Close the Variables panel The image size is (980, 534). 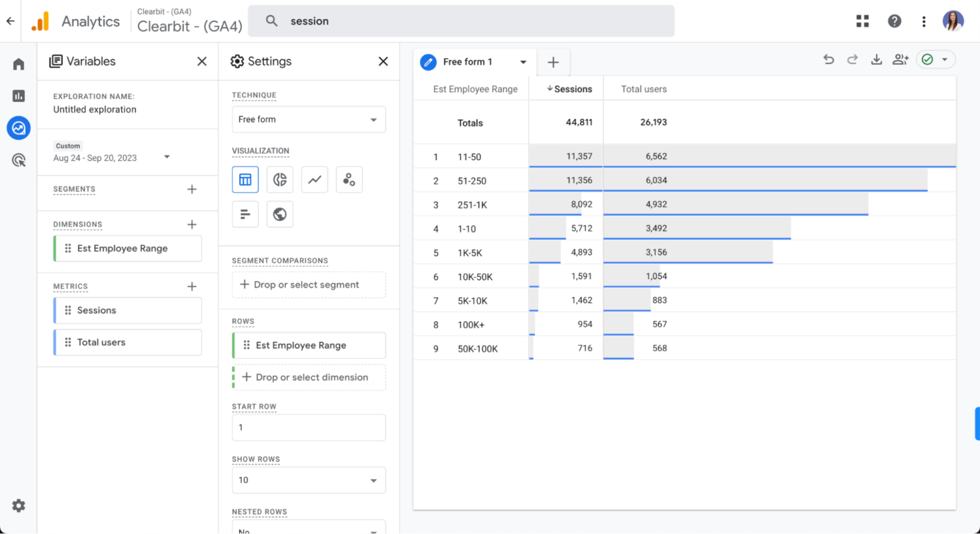(x=202, y=62)
